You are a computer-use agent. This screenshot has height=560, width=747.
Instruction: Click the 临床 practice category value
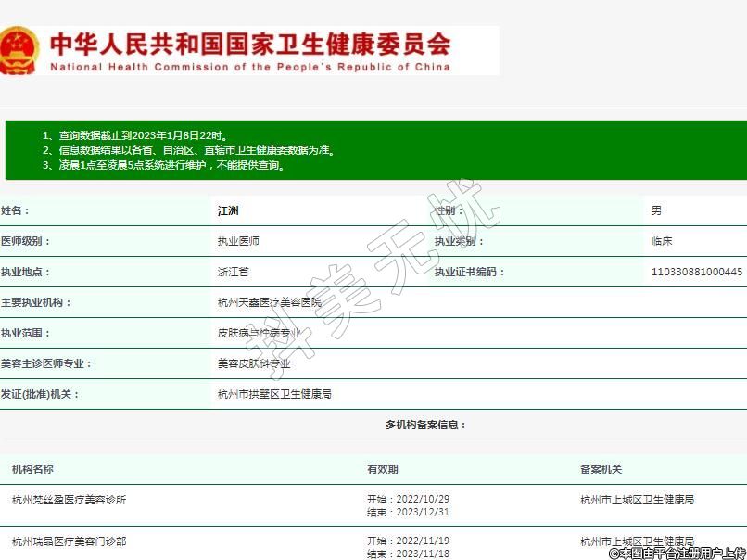coord(662,241)
